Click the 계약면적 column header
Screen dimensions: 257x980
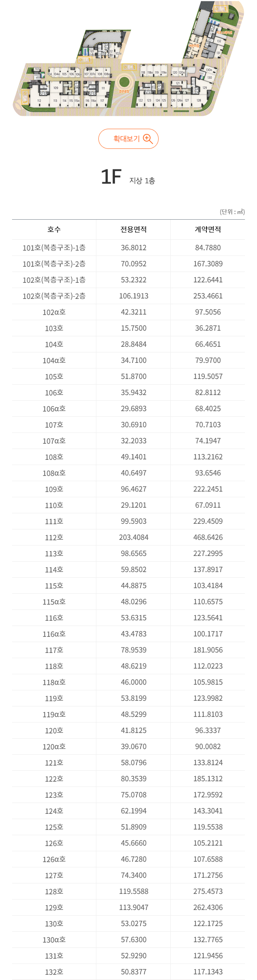208,229
